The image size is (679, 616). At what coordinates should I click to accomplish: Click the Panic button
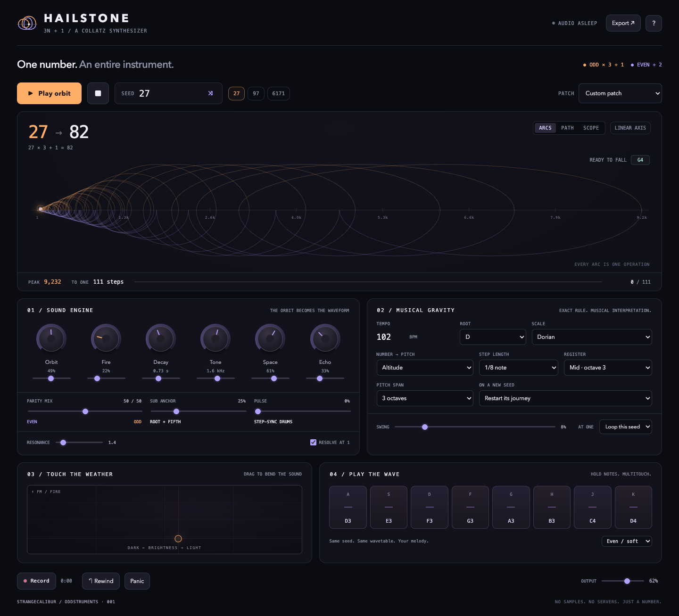137,581
